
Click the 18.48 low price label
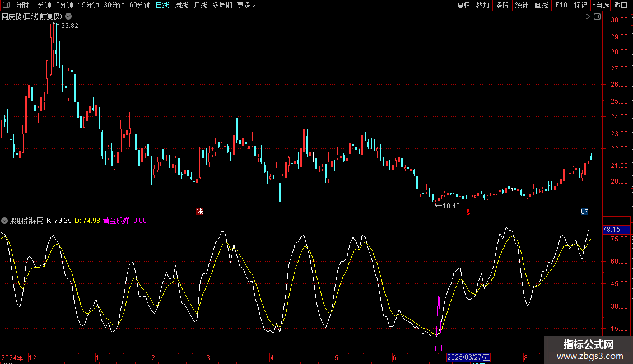click(x=451, y=206)
